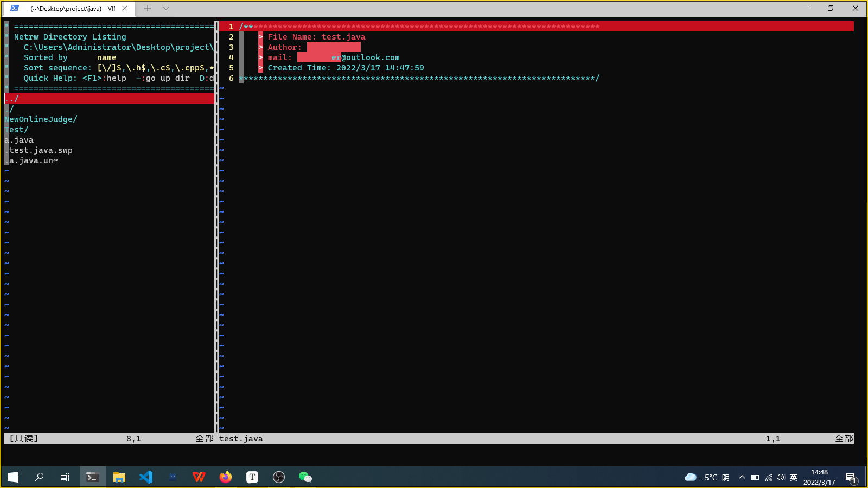Open the Test/ directory in netrw
Image resolution: width=868 pixels, height=488 pixels.
pyautogui.click(x=16, y=130)
